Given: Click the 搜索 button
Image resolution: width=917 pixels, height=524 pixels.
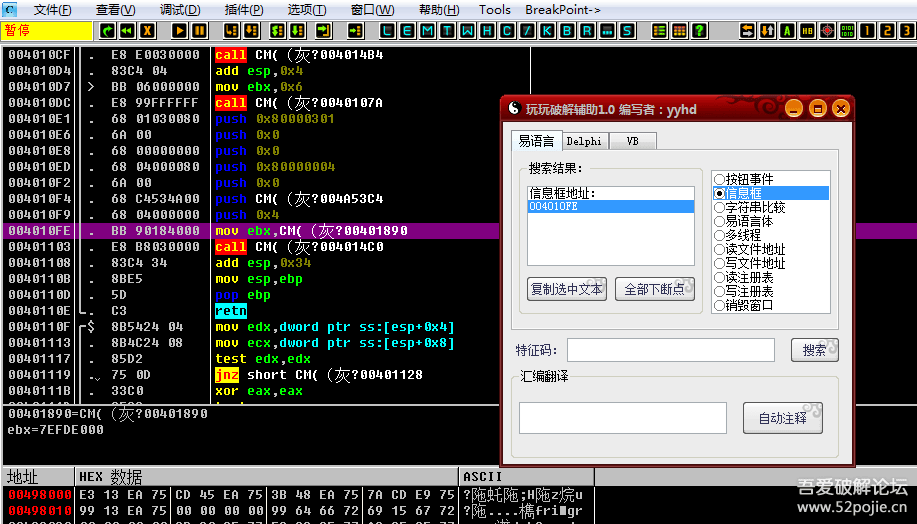Looking at the screenshot, I should pos(815,350).
